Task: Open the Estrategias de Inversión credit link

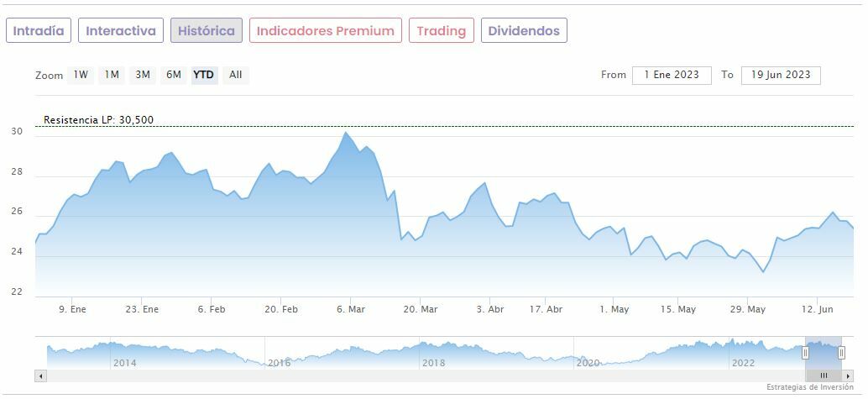Action: click(x=813, y=387)
